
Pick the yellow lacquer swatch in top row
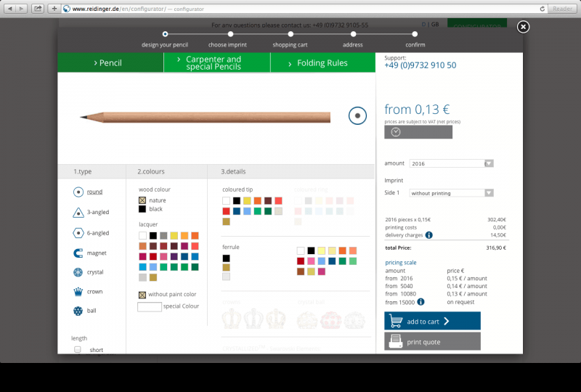(x=174, y=236)
